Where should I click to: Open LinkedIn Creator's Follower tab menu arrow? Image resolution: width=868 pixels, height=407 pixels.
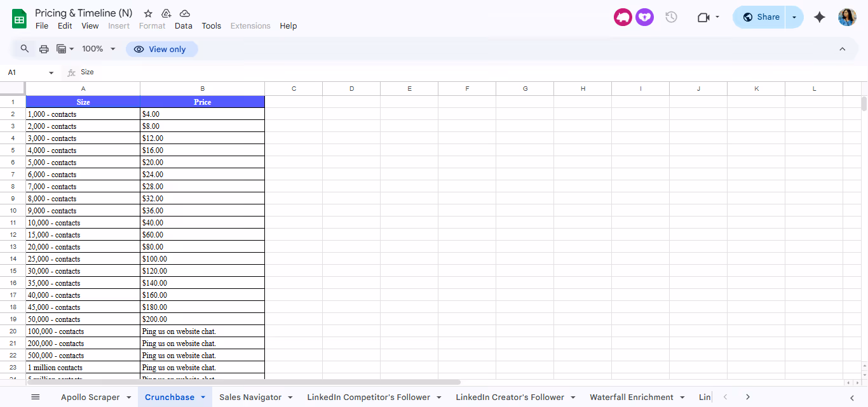[573, 397]
